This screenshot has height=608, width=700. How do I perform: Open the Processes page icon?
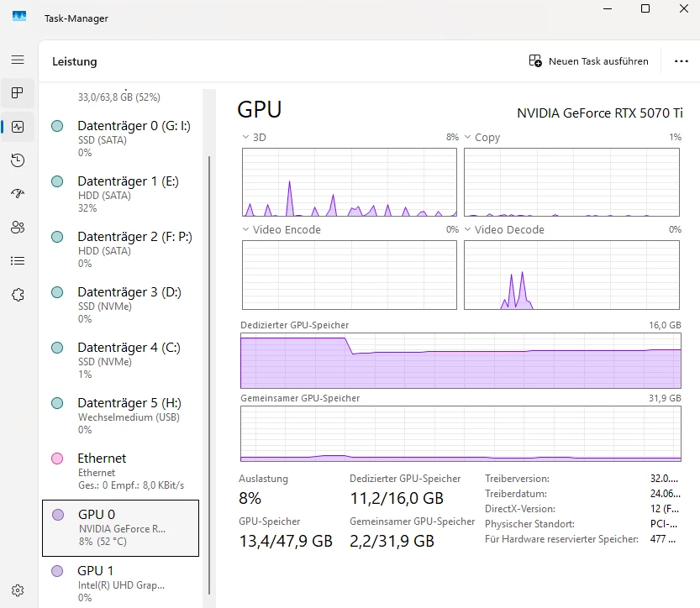(x=18, y=92)
